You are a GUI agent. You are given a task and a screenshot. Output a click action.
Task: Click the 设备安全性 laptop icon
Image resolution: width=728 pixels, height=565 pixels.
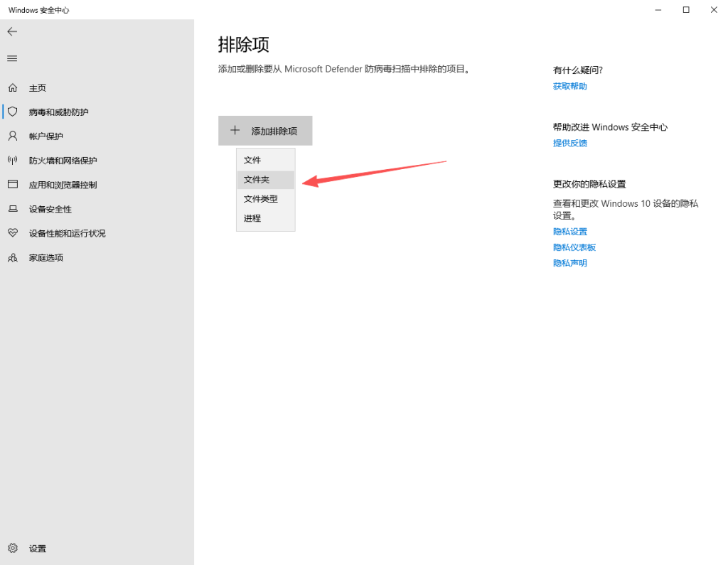(x=12, y=209)
